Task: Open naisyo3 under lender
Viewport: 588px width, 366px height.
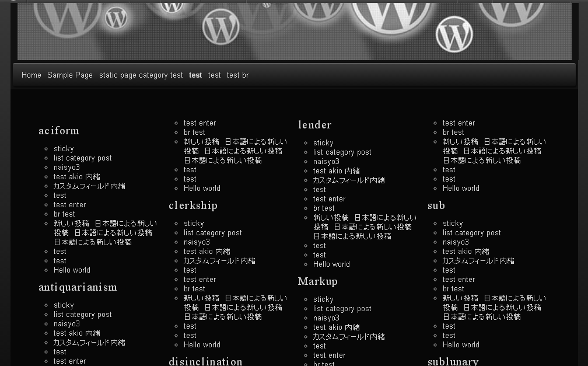Action: coord(326,162)
